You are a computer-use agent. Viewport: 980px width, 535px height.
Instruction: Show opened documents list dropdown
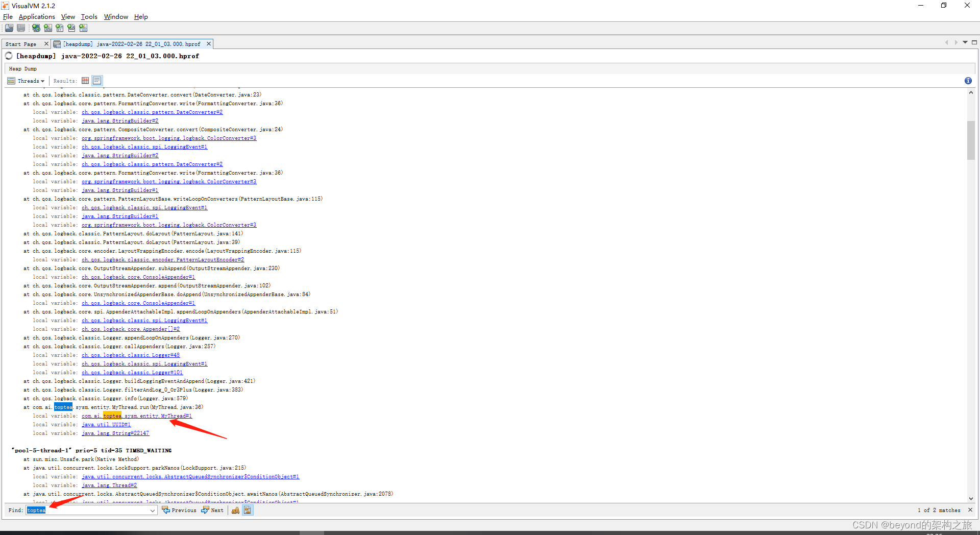click(x=965, y=42)
